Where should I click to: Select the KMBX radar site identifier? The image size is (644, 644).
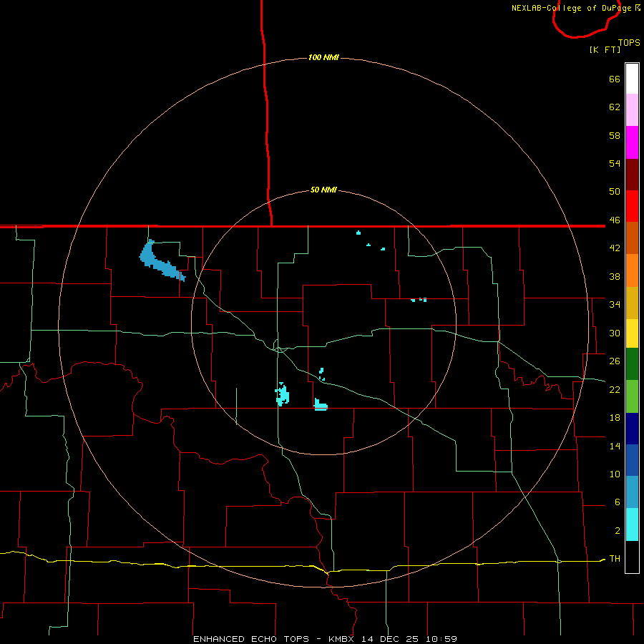tap(341, 639)
